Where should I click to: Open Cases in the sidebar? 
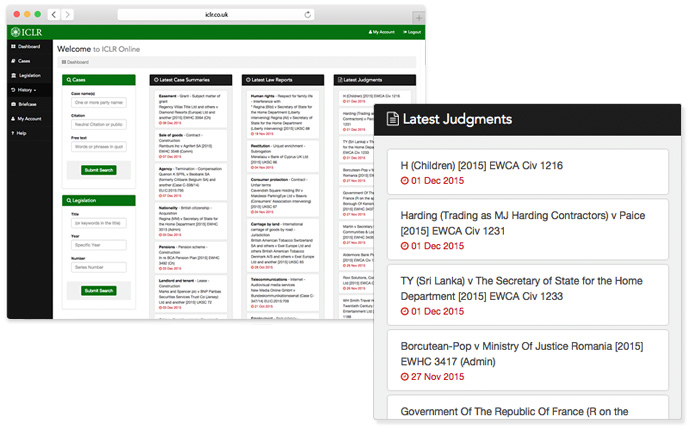click(x=23, y=61)
